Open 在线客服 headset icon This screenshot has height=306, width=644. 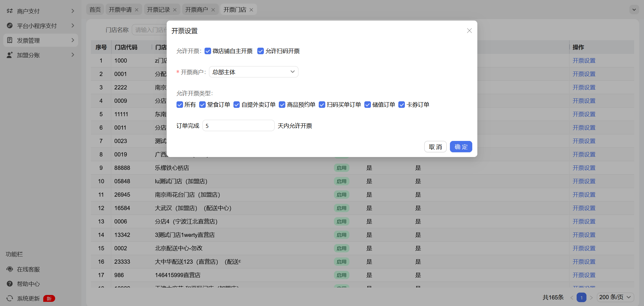(x=10, y=269)
